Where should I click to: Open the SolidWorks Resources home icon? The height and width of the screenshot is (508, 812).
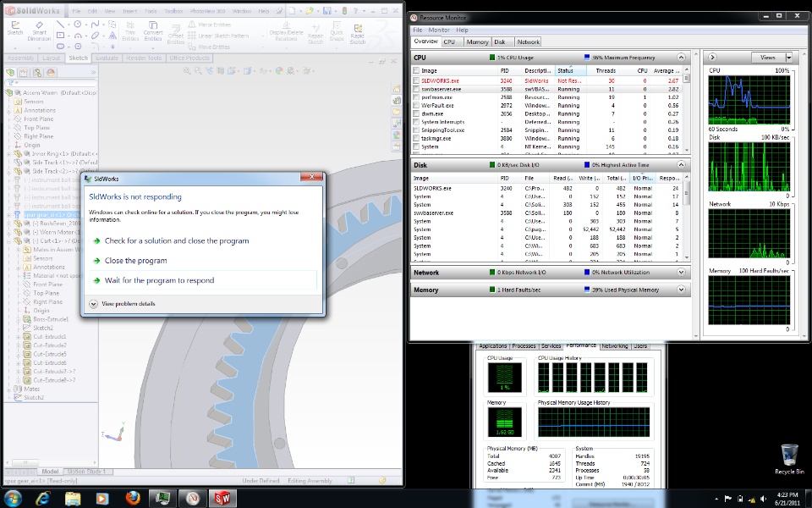pyautogui.click(x=397, y=89)
